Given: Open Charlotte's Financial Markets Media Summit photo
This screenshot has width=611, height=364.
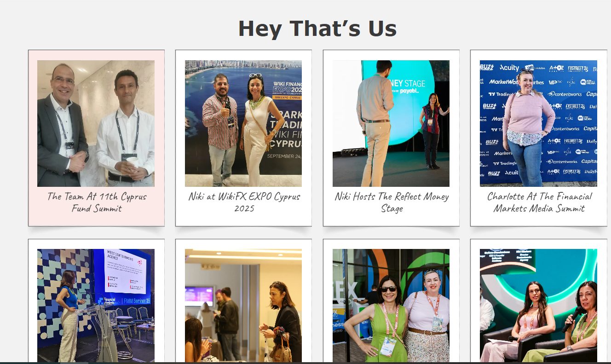Looking at the screenshot, I should (x=538, y=123).
